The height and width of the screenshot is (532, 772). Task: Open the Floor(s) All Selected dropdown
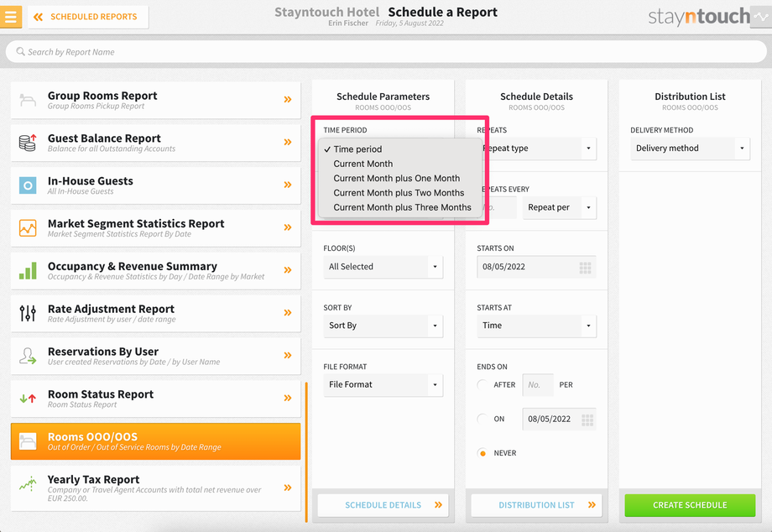pos(383,267)
